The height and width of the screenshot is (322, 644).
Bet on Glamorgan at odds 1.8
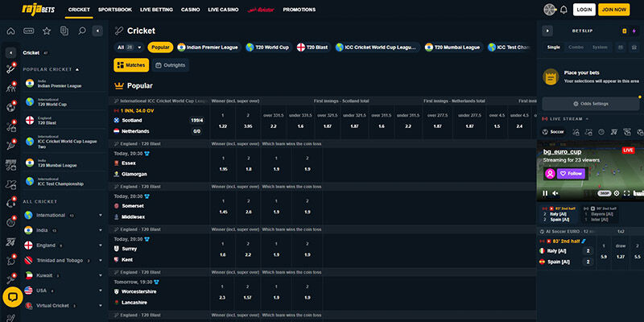point(248,163)
